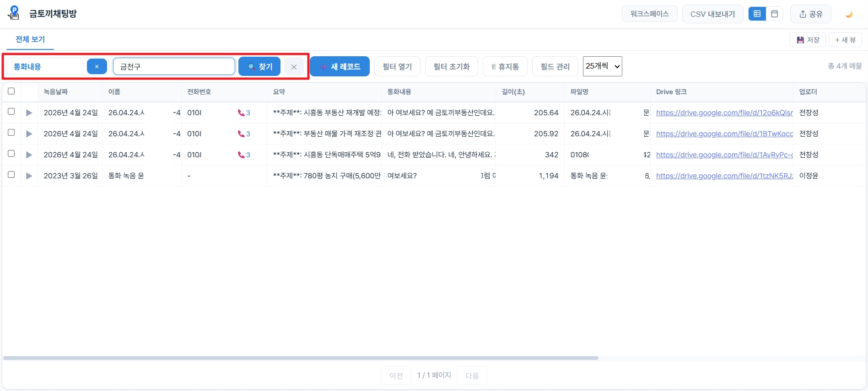This screenshot has height=391, width=868.
Task: Click the 이전 pagination button
Action: (x=396, y=375)
